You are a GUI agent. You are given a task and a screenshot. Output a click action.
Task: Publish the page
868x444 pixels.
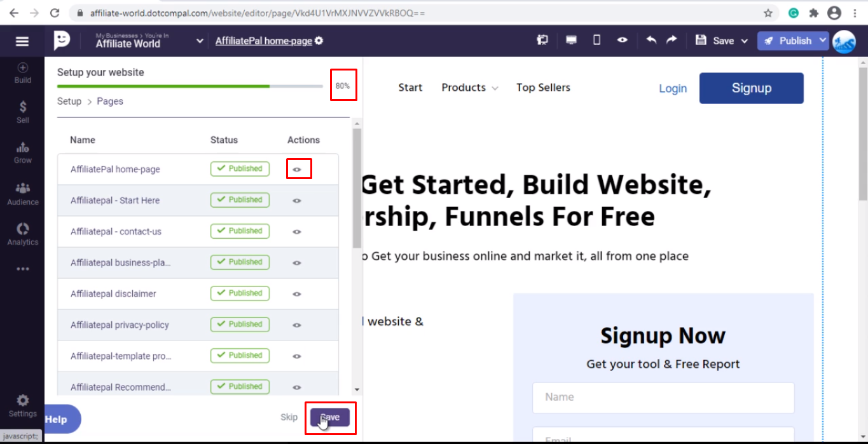[787, 41]
